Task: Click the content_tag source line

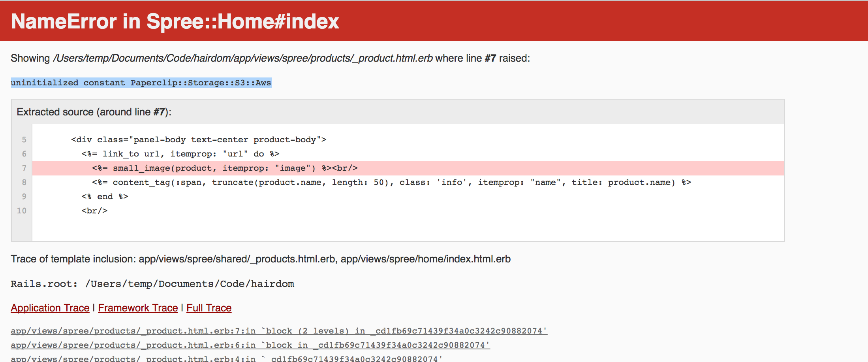Action: tap(391, 182)
